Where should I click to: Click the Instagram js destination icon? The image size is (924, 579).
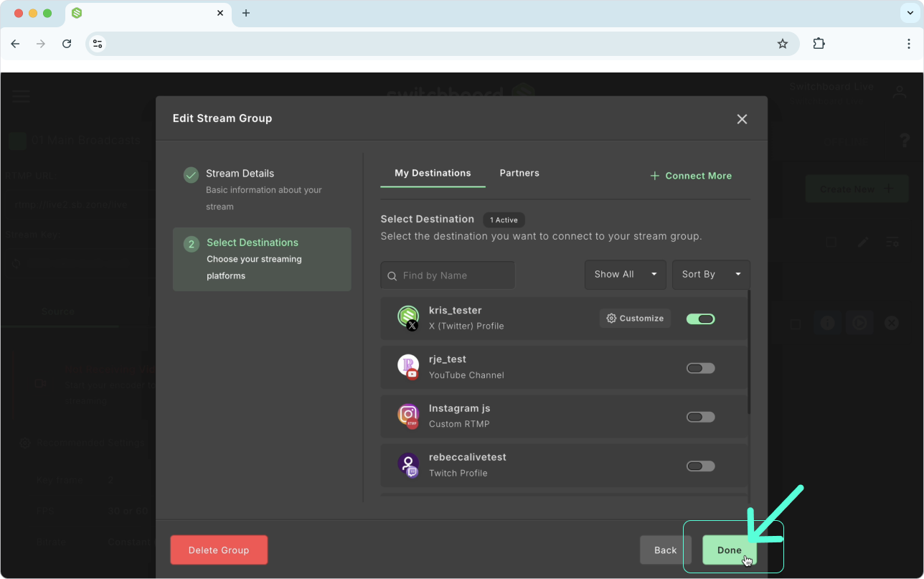pyautogui.click(x=408, y=415)
